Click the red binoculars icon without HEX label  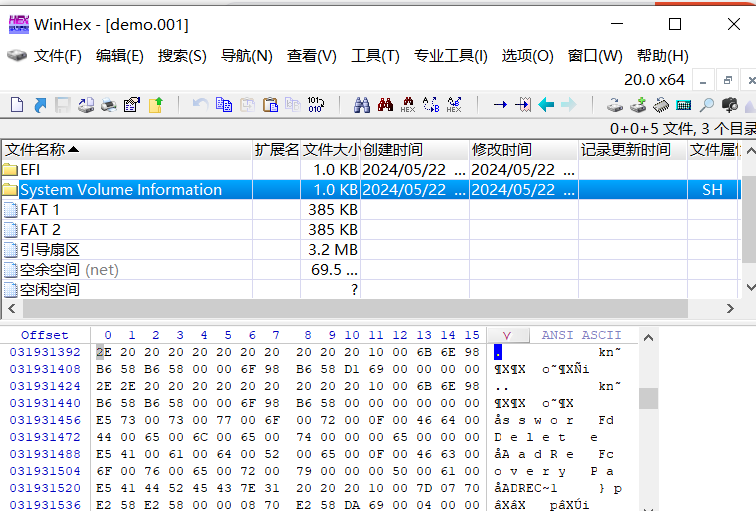[x=385, y=105]
